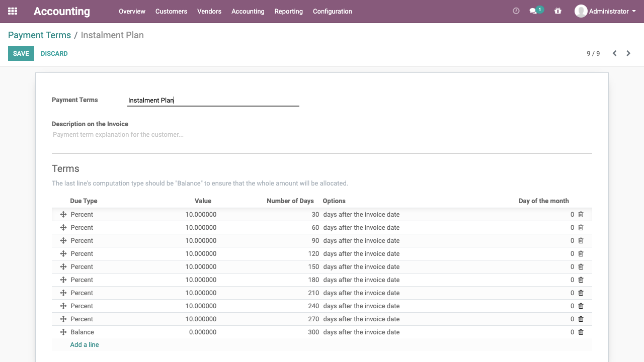Viewport: 644px width, 362px height.
Task: Discard changes with the DISCARD button
Action: click(54, 53)
